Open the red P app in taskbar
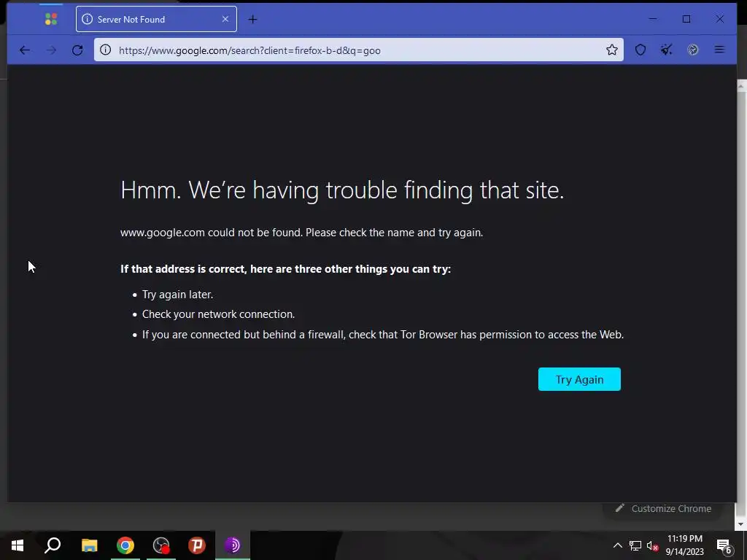Image resolution: width=747 pixels, height=560 pixels. tap(197, 545)
